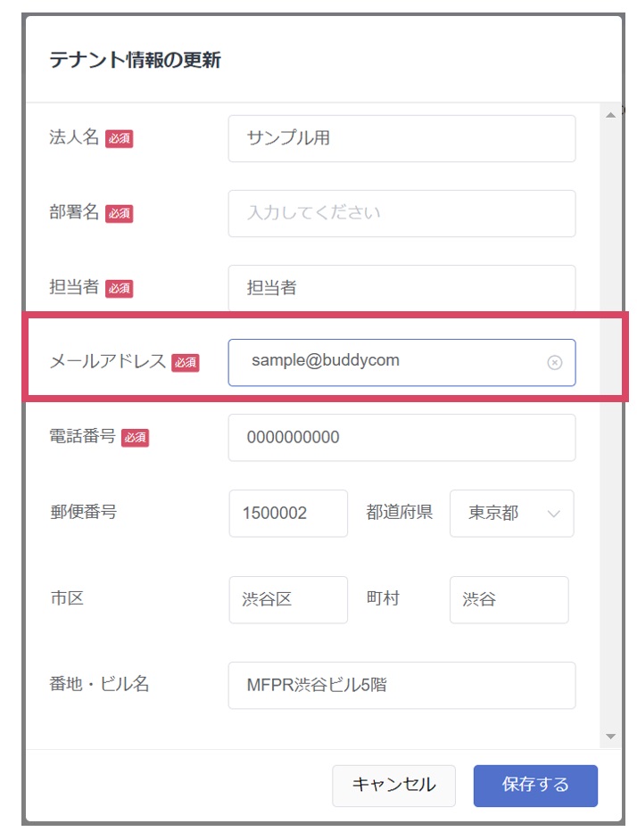This screenshot has width=637, height=840.
Task: Click the 市区 field containing 渋谷区
Action: click(288, 599)
